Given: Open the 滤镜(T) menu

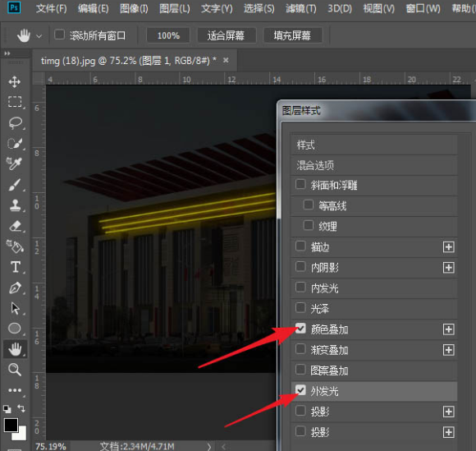Looking at the screenshot, I should (301, 8).
